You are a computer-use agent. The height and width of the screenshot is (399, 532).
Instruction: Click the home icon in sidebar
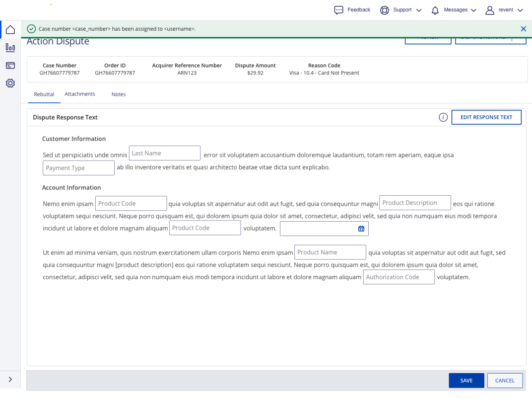click(10, 30)
